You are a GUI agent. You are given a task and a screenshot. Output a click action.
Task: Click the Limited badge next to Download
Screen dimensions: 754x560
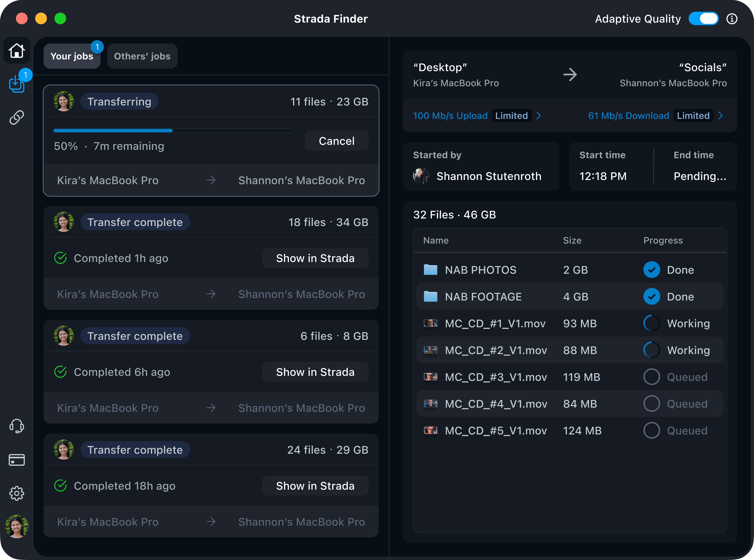693,116
